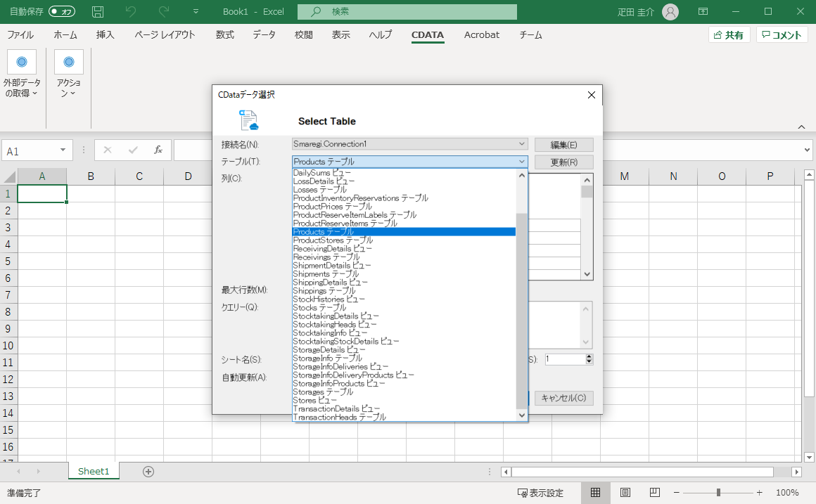Open the データ ribbon tab
Viewport: 816px width, 504px height.
click(264, 34)
